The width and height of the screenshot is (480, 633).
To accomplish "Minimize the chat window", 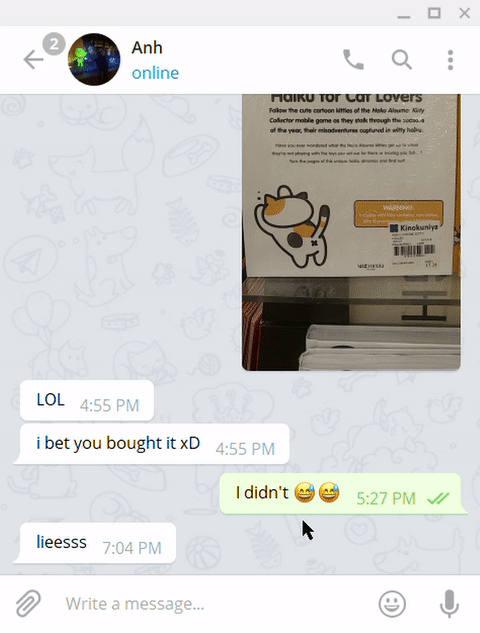I will (404, 15).
